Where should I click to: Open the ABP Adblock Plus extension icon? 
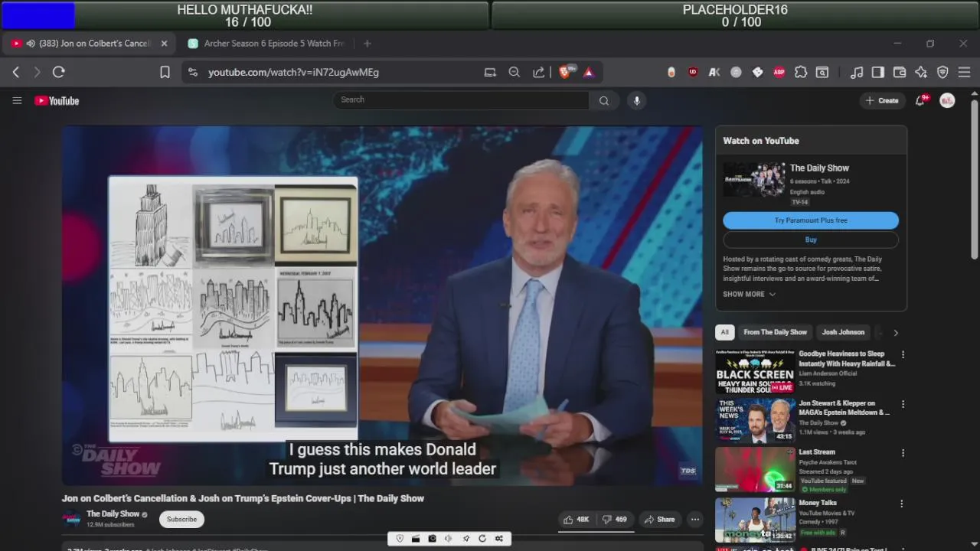click(x=779, y=72)
